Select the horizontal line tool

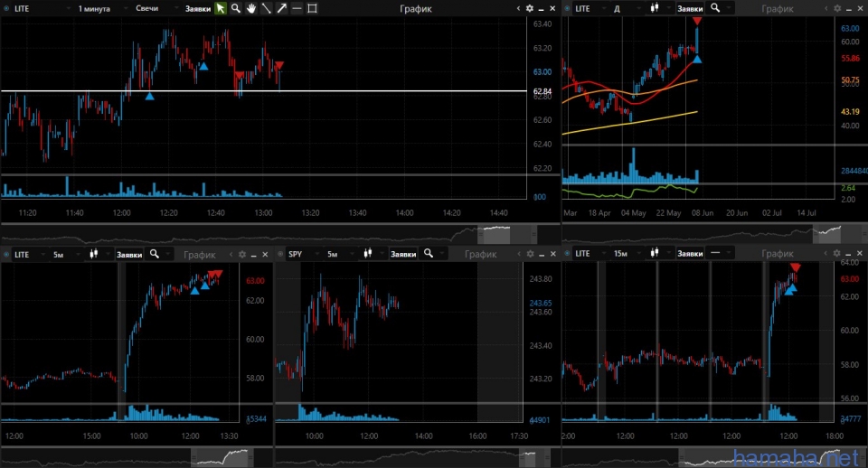(x=297, y=8)
